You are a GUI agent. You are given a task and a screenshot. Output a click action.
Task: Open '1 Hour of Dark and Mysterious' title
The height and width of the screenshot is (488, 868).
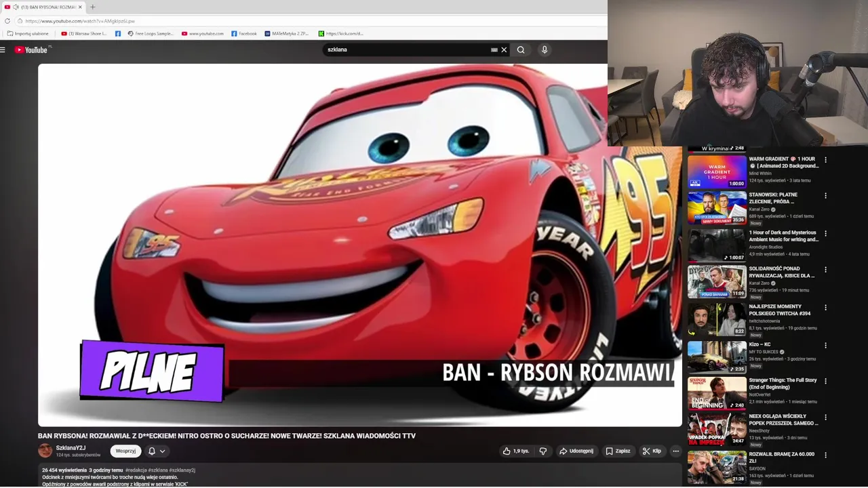(784, 236)
